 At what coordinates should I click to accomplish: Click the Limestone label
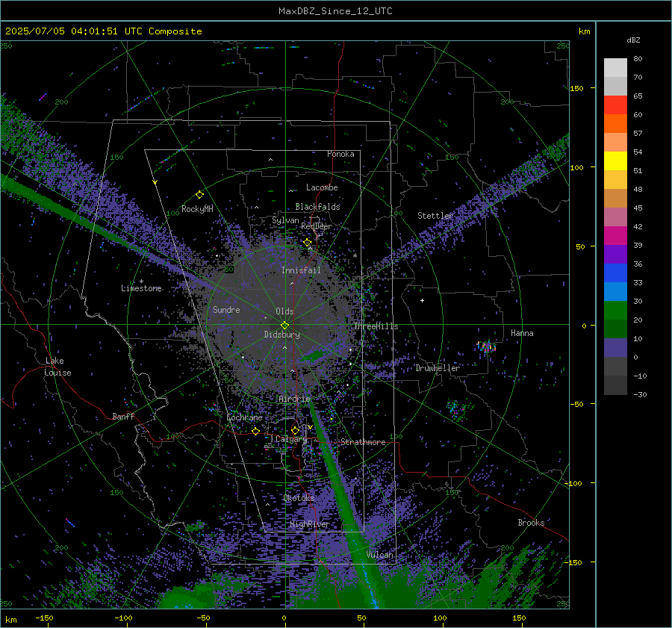141,288
